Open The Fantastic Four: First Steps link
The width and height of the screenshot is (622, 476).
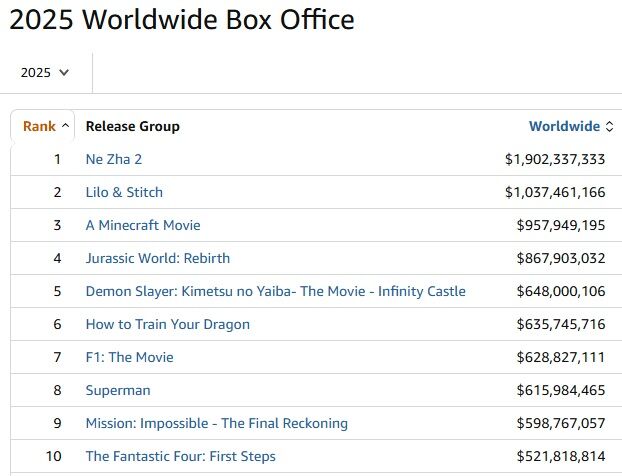(x=181, y=456)
